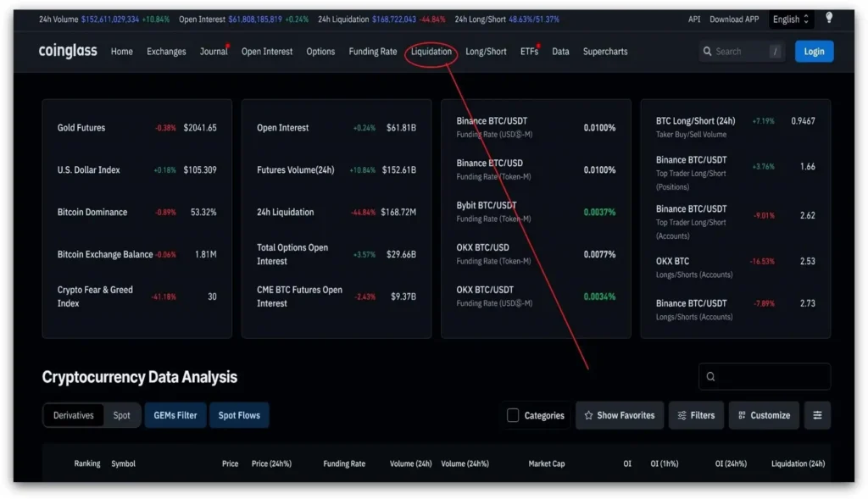Click the GEMs Filter button
This screenshot has width=868, height=499.
175,415
